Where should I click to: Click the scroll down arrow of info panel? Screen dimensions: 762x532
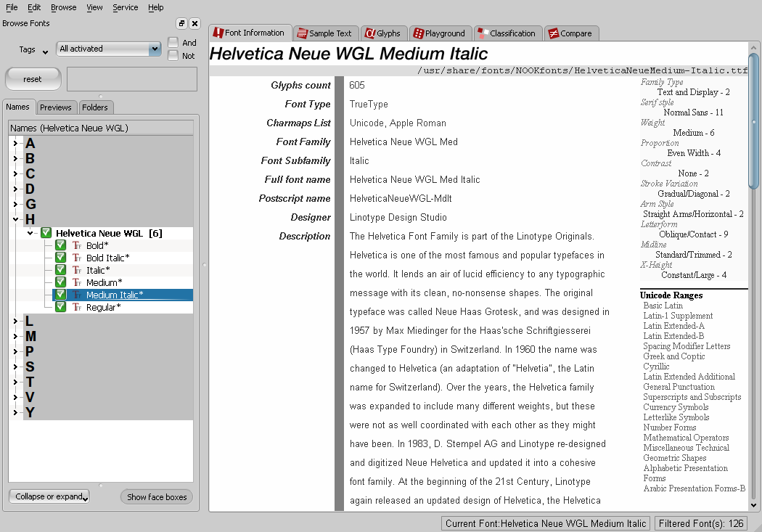click(753, 505)
